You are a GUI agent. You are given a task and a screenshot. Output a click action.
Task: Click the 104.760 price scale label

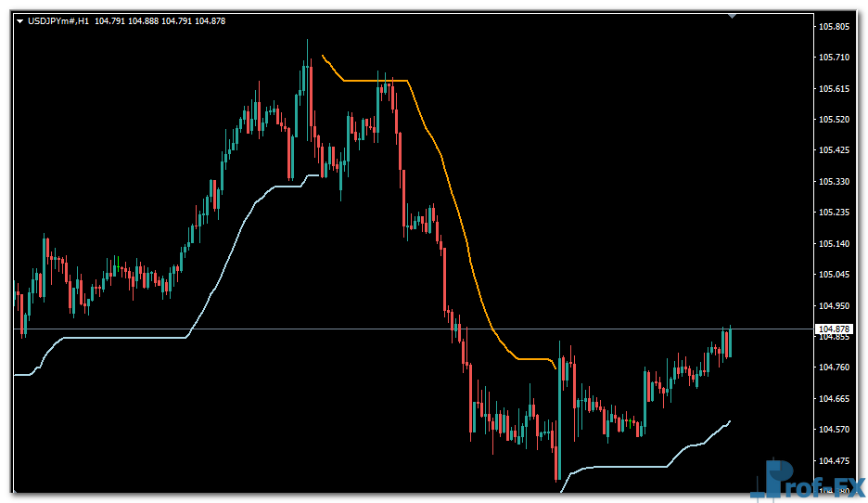coord(835,368)
